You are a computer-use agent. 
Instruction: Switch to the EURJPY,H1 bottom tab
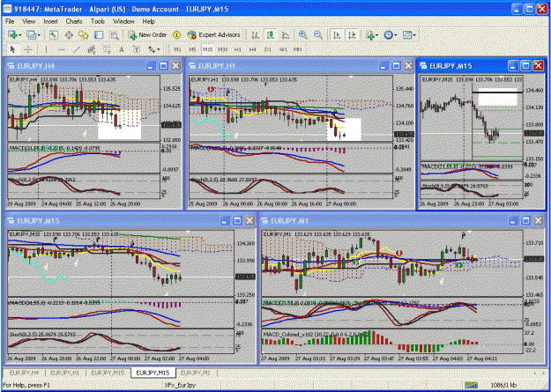click(65, 373)
